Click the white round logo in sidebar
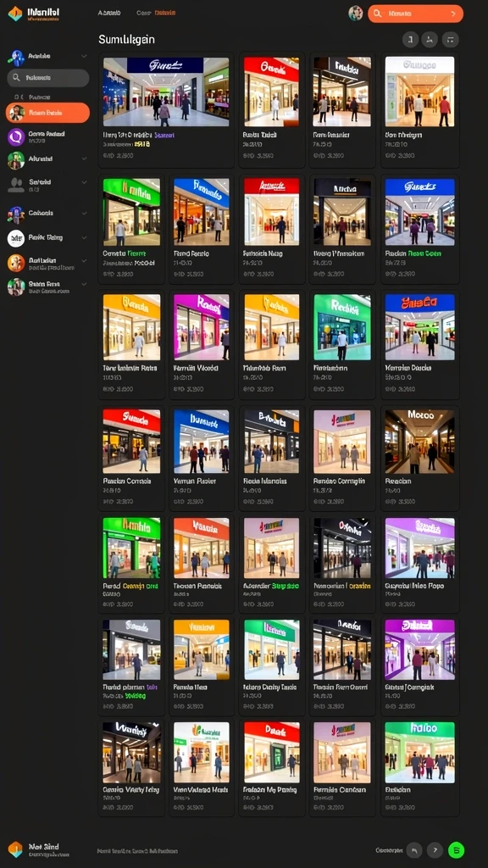This screenshot has height=868, width=488. [x=16, y=238]
